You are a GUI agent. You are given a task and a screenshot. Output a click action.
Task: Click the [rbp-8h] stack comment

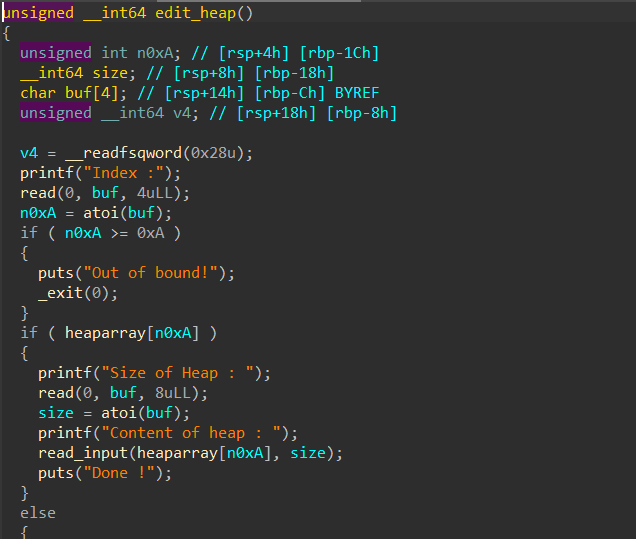[x=362, y=113]
